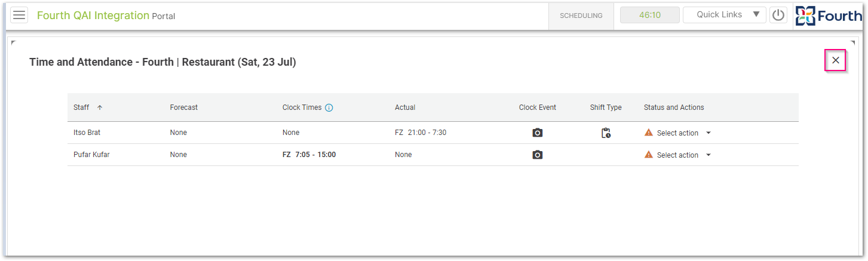The width and height of the screenshot is (868, 261).
Task: Expand Select action dropdown for Pufar Kufar
Action: 708,155
